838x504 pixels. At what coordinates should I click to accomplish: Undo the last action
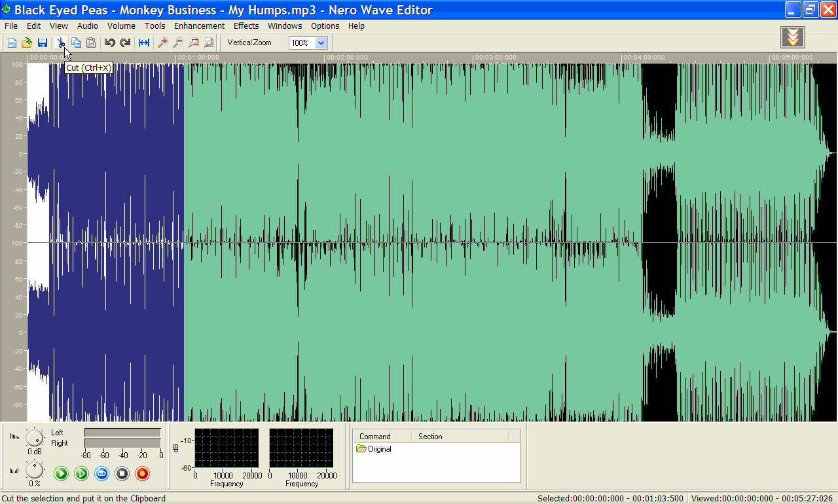[x=110, y=43]
